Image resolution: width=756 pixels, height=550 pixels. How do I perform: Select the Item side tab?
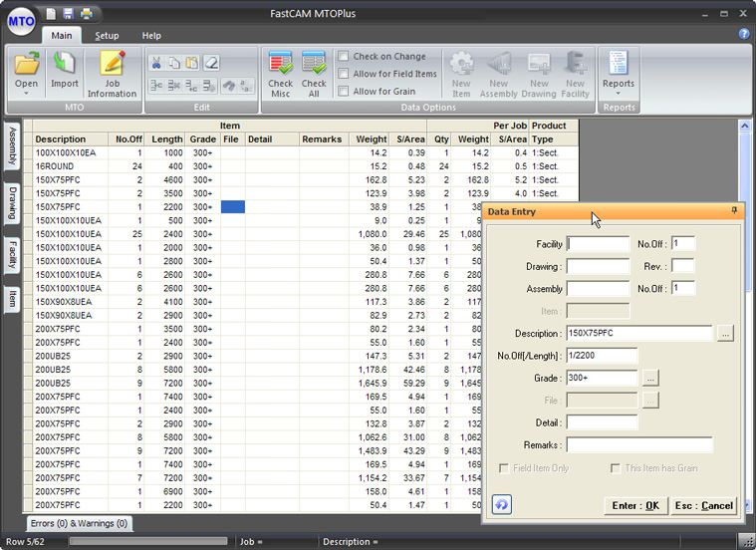[x=13, y=299]
